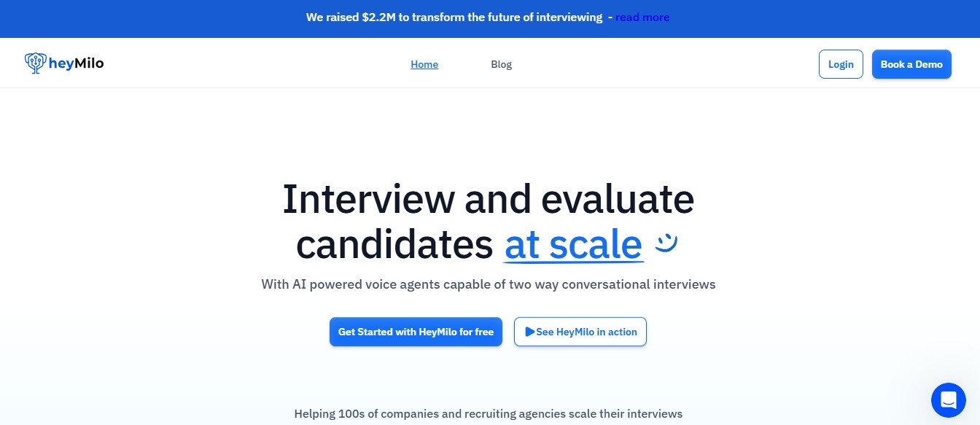Screen dimensions: 980x425
Task: Click the "Interview and evaluate" headline line
Action: click(x=488, y=199)
